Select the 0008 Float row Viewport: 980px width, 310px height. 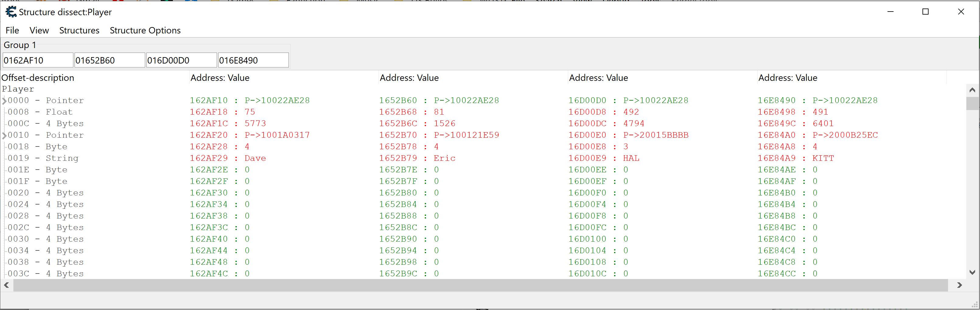tap(40, 112)
